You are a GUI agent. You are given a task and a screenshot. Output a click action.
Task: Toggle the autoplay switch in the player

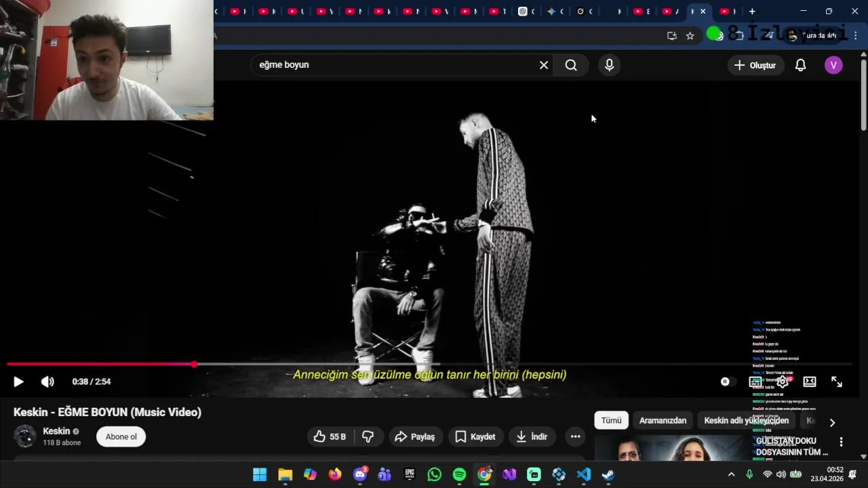pos(727,382)
